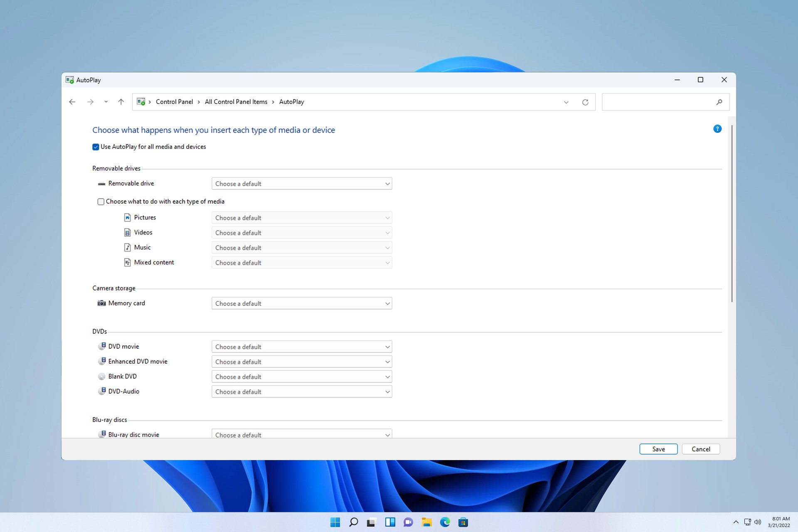798x532 pixels.
Task: Launch Microsoft Edge from the taskbar
Action: [x=445, y=522]
